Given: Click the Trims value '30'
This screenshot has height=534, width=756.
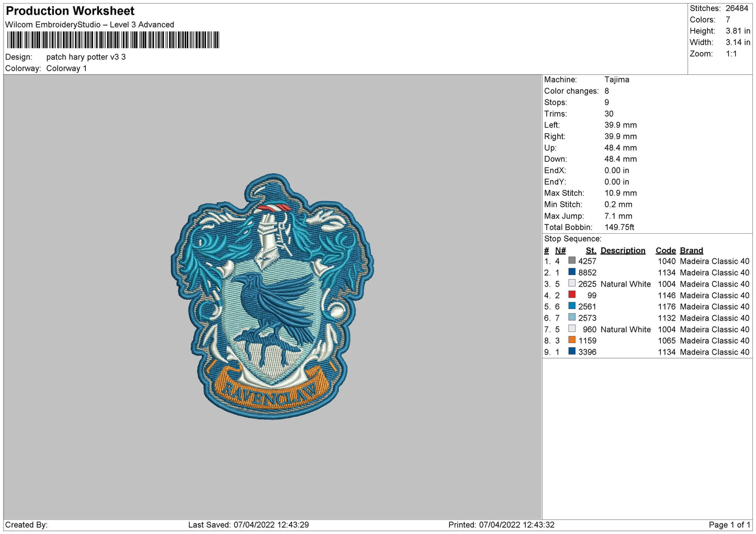Looking at the screenshot, I should [609, 114].
